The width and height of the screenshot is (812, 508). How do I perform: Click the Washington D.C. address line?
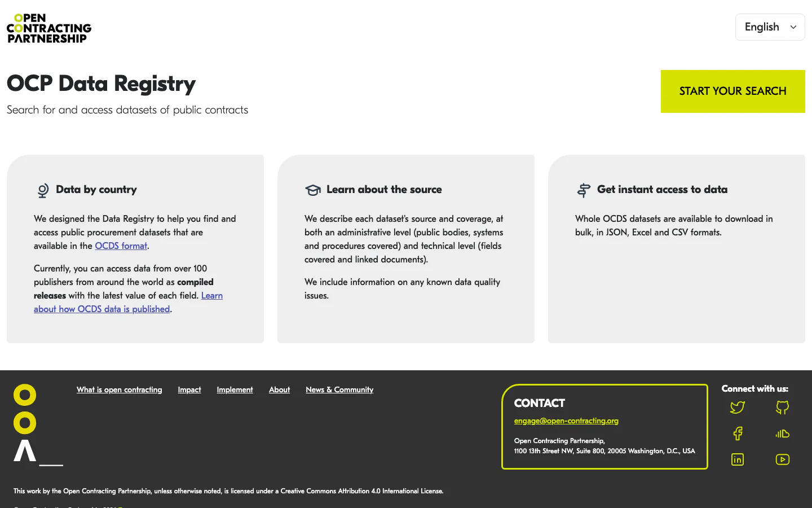(604, 451)
